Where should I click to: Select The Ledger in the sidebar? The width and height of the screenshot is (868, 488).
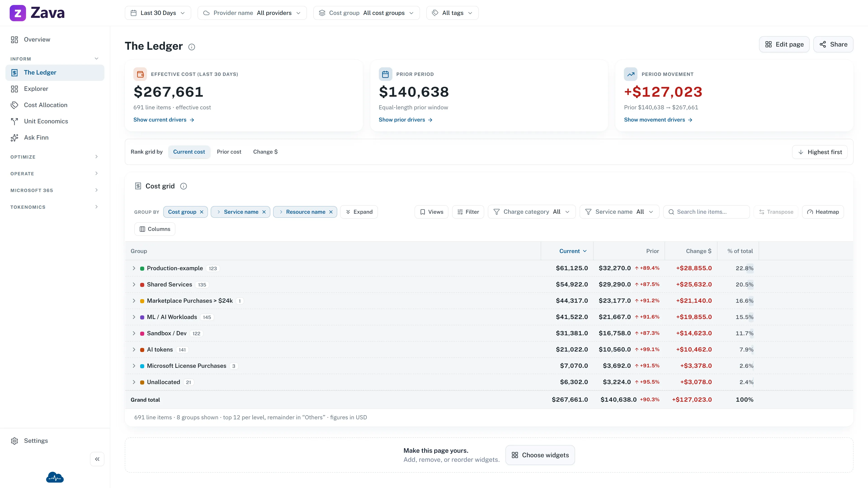pos(55,73)
